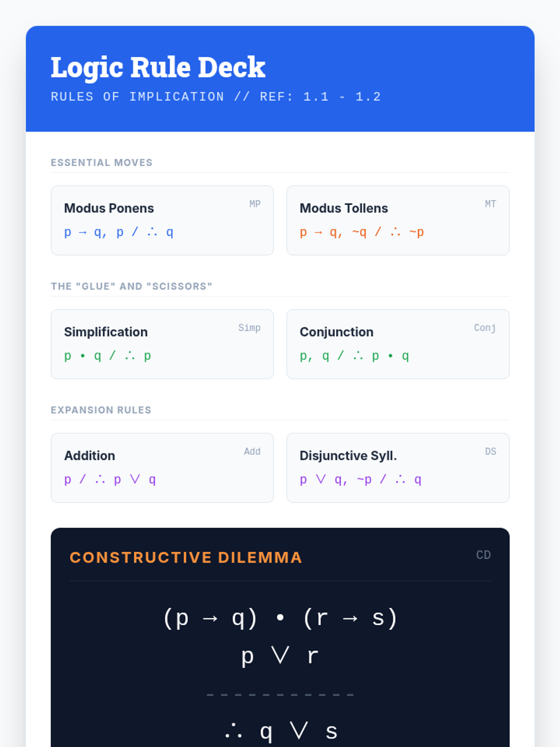Click the MP abbreviation badge
560x747 pixels.
pos(255,204)
